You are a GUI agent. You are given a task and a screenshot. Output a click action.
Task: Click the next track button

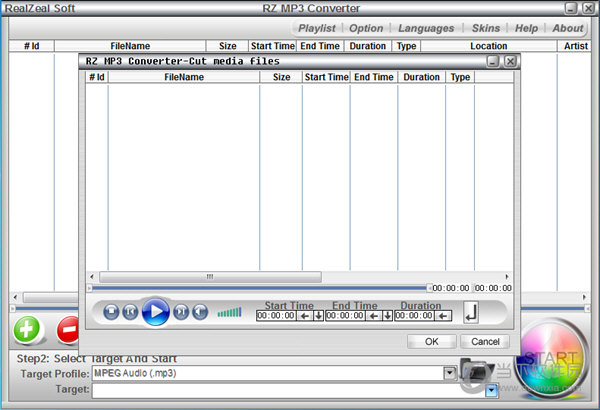tap(181, 312)
